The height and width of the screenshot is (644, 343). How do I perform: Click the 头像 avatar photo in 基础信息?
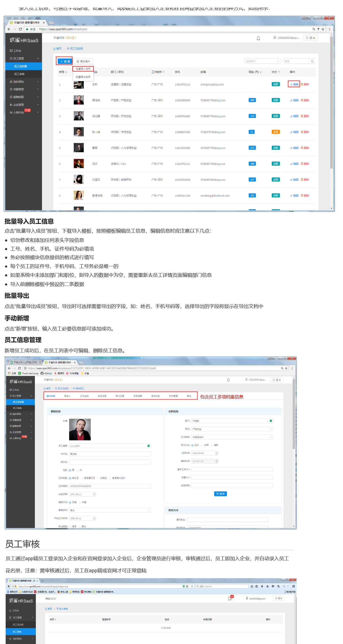point(80,429)
